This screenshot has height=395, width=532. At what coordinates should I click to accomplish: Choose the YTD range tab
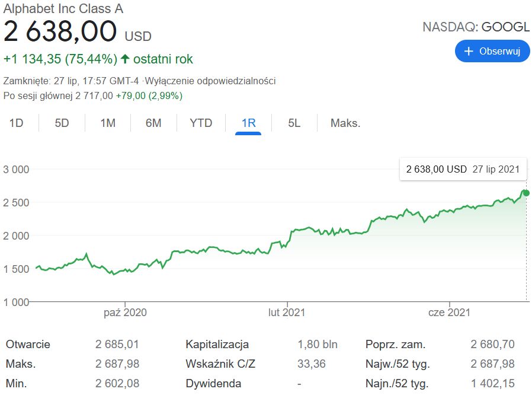coord(201,123)
